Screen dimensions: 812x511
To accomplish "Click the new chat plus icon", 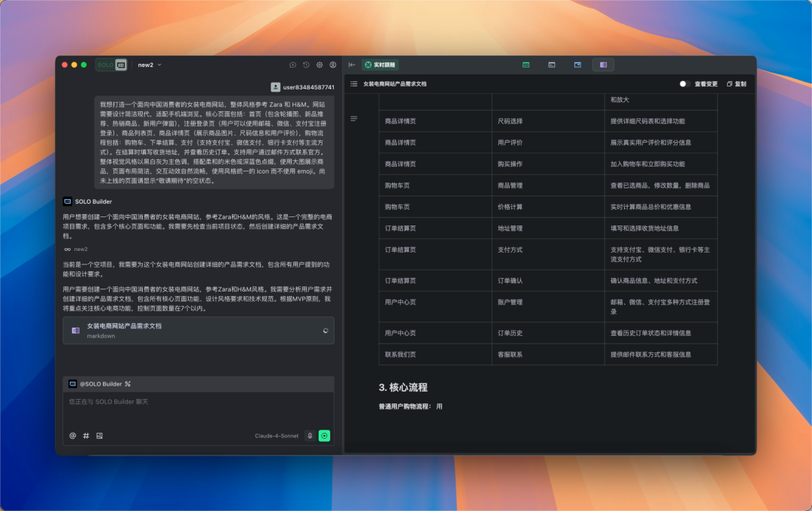I will tap(292, 65).
